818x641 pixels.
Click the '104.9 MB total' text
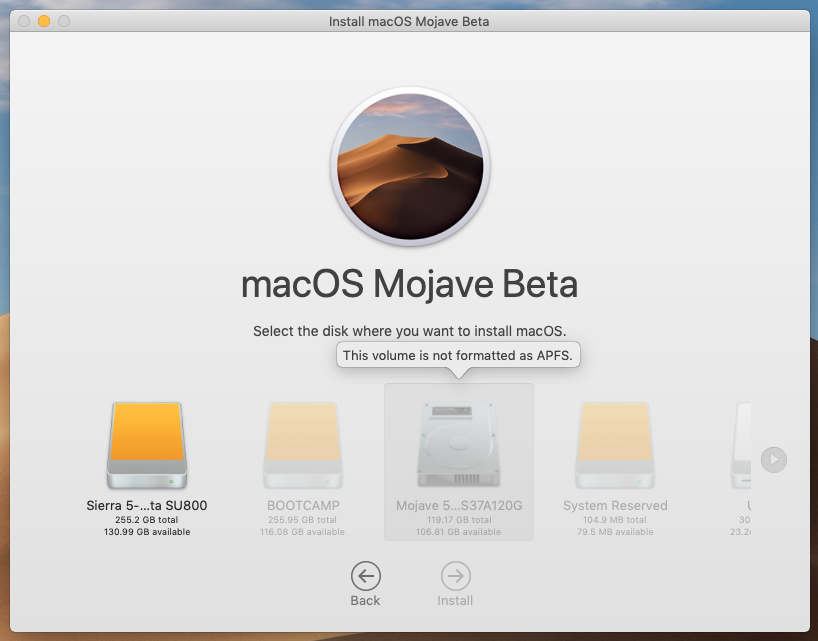615,520
